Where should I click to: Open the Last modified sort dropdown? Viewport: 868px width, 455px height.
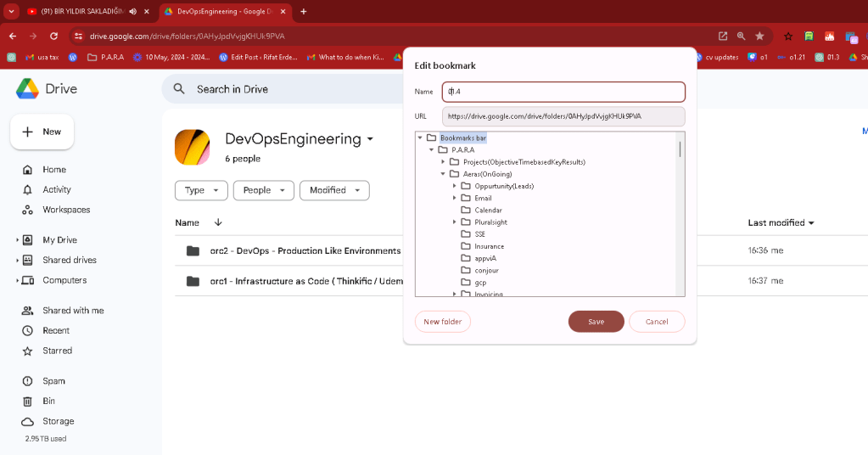(x=781, y=222)
